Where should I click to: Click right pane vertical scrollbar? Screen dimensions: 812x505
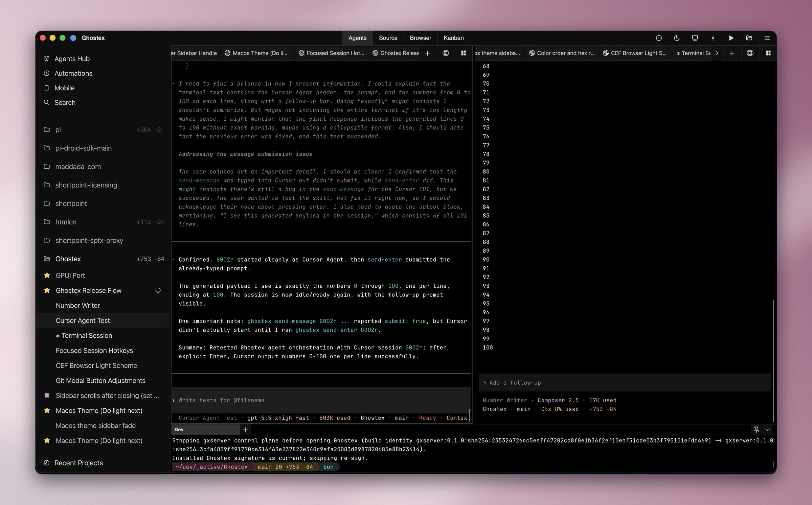point(773,360)
